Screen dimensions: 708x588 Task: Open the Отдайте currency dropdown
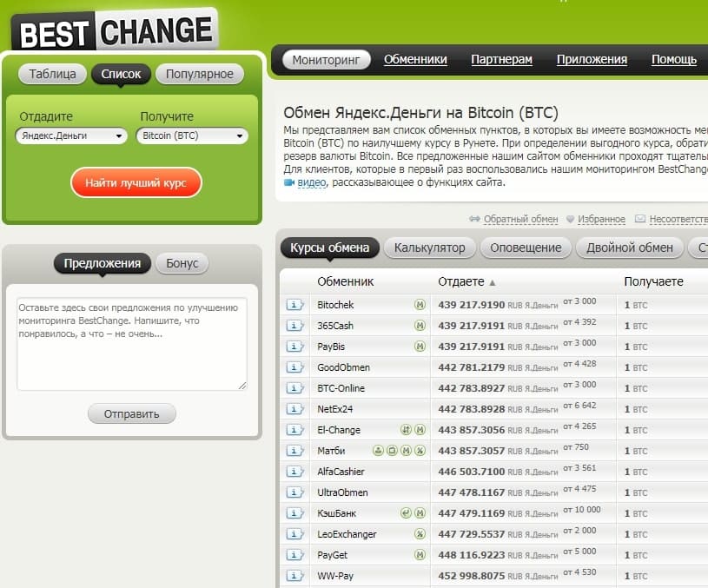(x=71, y=136)
